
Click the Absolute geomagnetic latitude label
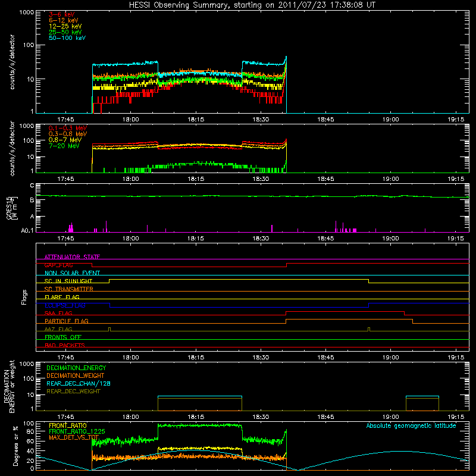[411, 426]
